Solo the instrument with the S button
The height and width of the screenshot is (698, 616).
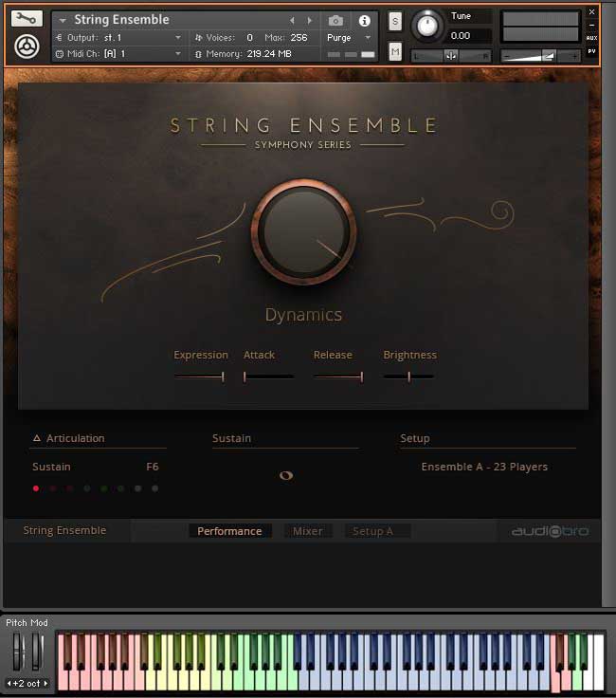(x=395, y=21)
